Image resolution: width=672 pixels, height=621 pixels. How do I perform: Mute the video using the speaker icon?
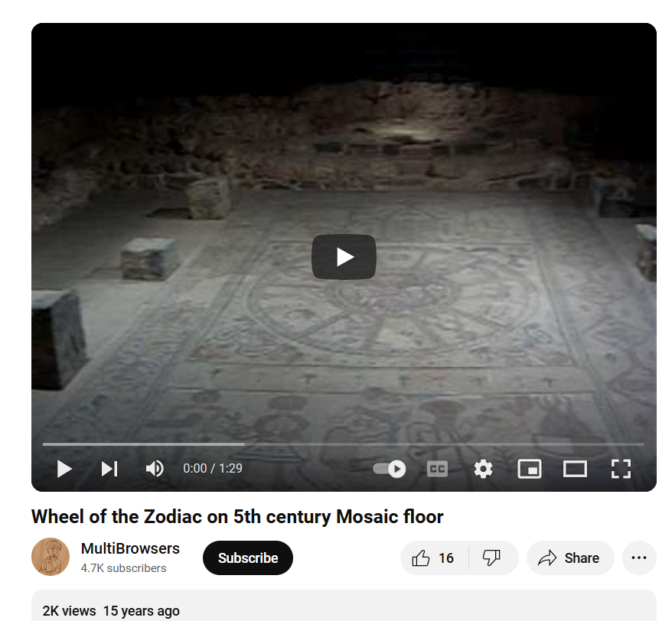[155, 469]
